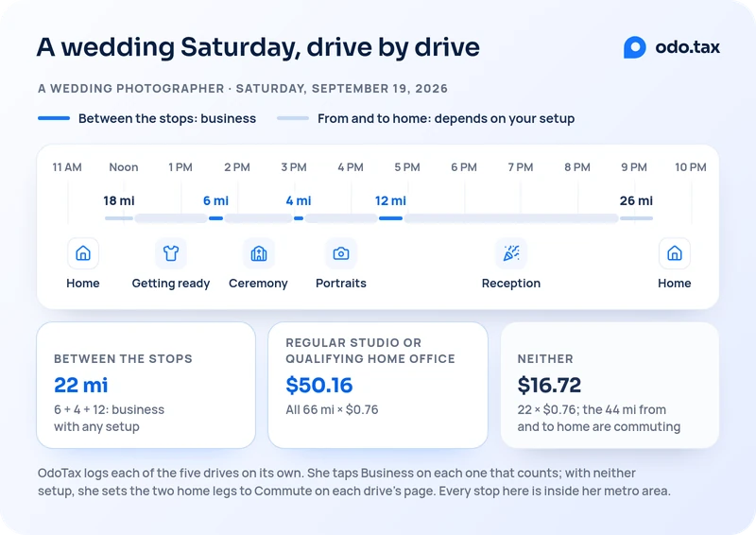Select the 6 mi business drive segment
This screenshot has width=756, height=535.
216,218
